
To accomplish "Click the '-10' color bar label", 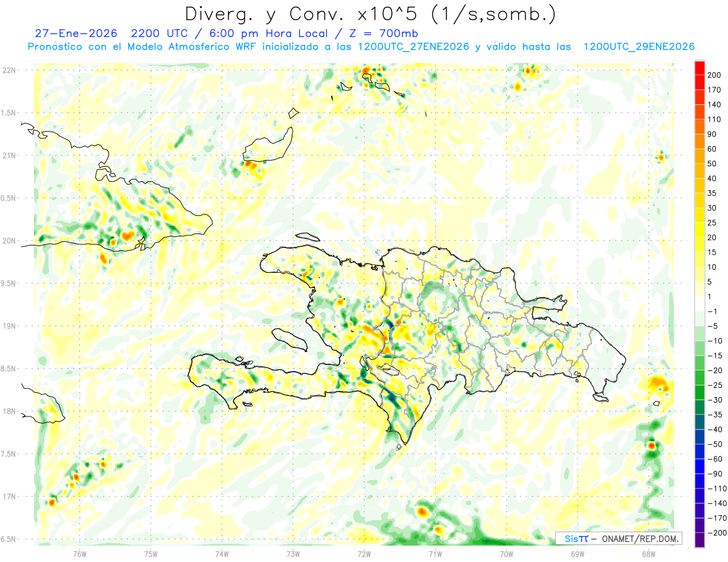I will click(716, 341).
